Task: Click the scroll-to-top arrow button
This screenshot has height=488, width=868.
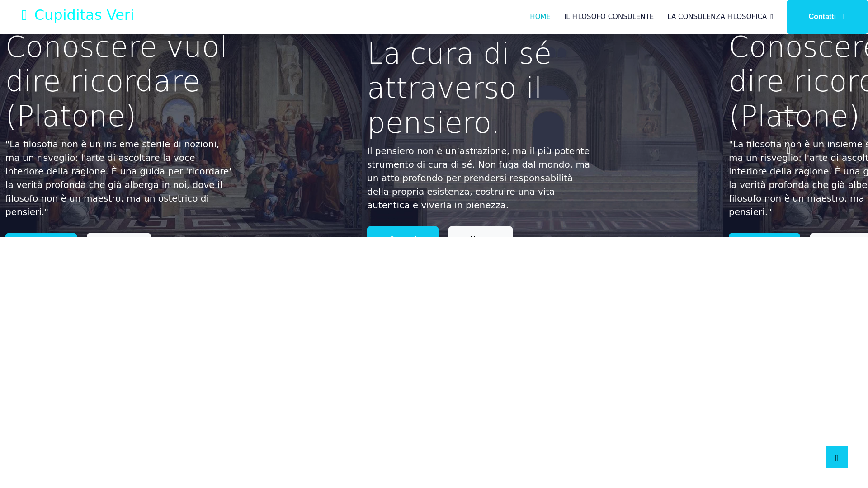Action: [x=836, y=457]
